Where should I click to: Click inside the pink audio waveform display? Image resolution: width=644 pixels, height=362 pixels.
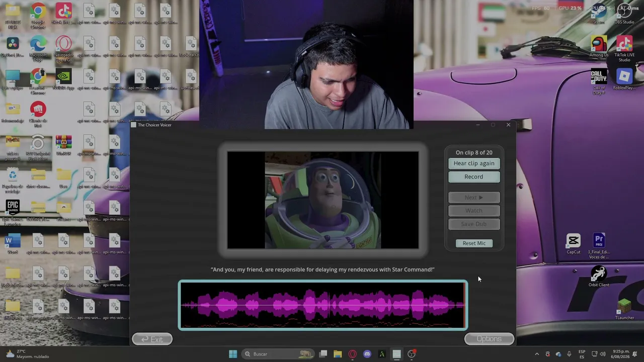323,305
